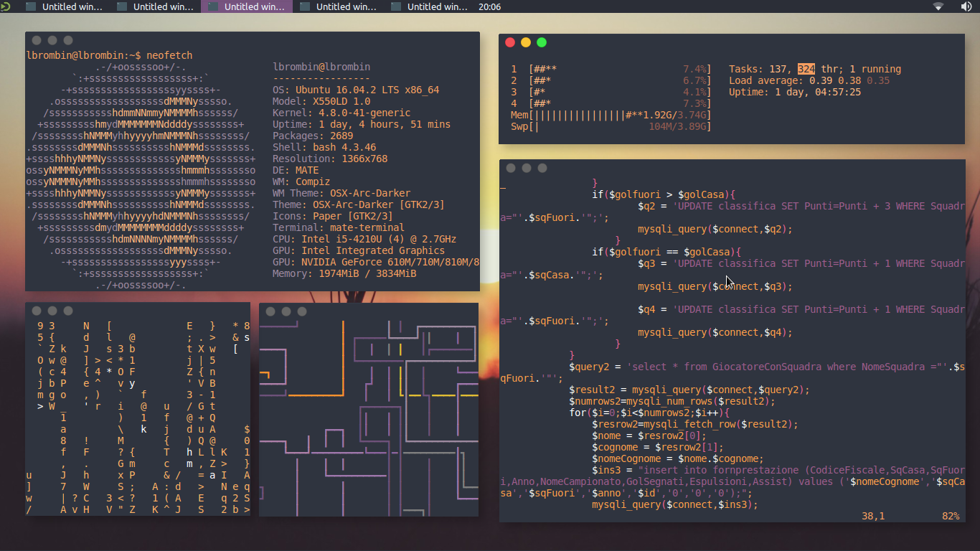Viewport: 980px width, 551px height.
Task: Click the htop Swp meter 104M/3.89G
Action: click(x=611, y=126)
